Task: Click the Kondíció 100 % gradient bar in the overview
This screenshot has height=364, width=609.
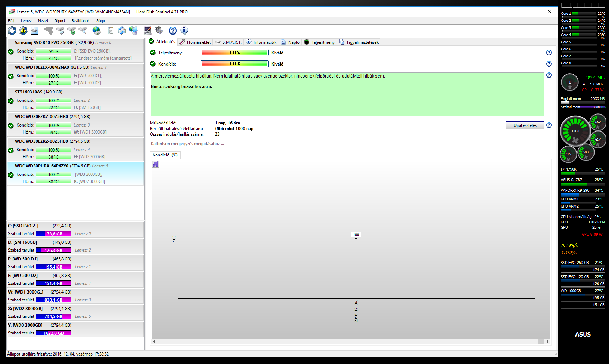Action: point(234,64)
